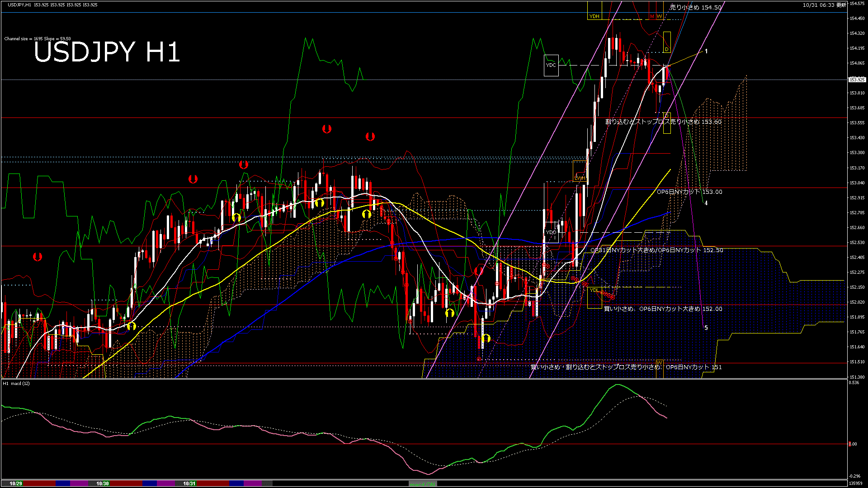Click the yellow YDH marker label
This screenshot has height=488, width=868.
594,16
